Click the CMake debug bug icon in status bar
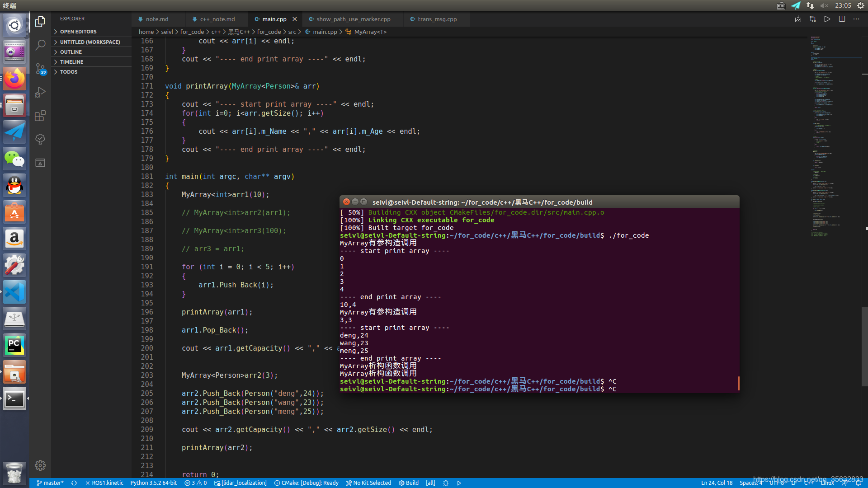The width and height of the screenshot is (868, 488). coord(446,483)
